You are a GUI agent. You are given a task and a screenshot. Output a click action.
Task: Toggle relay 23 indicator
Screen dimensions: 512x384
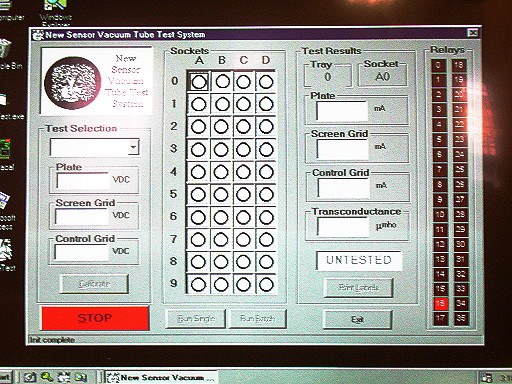pos(460,140)
